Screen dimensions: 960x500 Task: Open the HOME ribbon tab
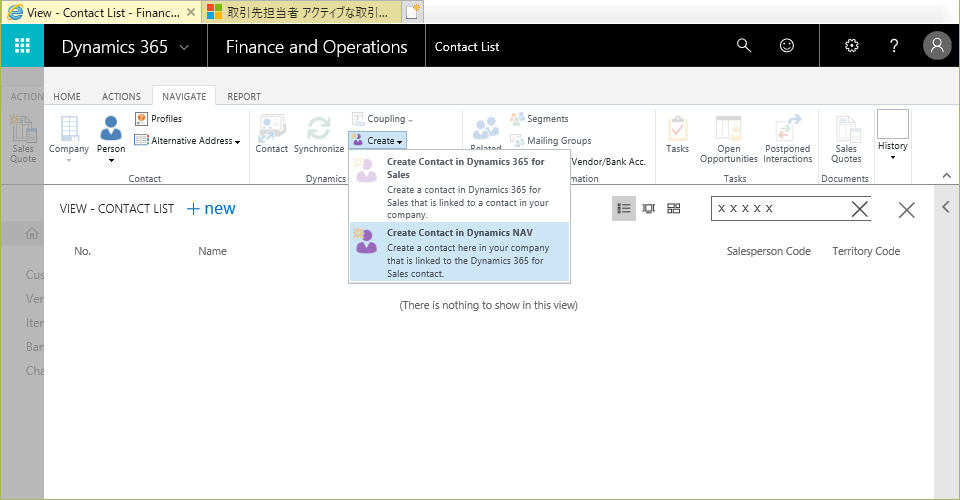(67, 97)
